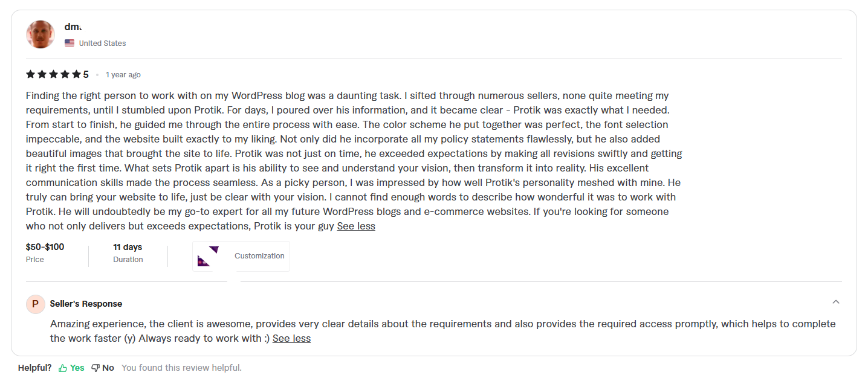Click the third star in the rating
The width and height of the screenshot is (868, 378).
pyautogui.click(x=53, y=74)
